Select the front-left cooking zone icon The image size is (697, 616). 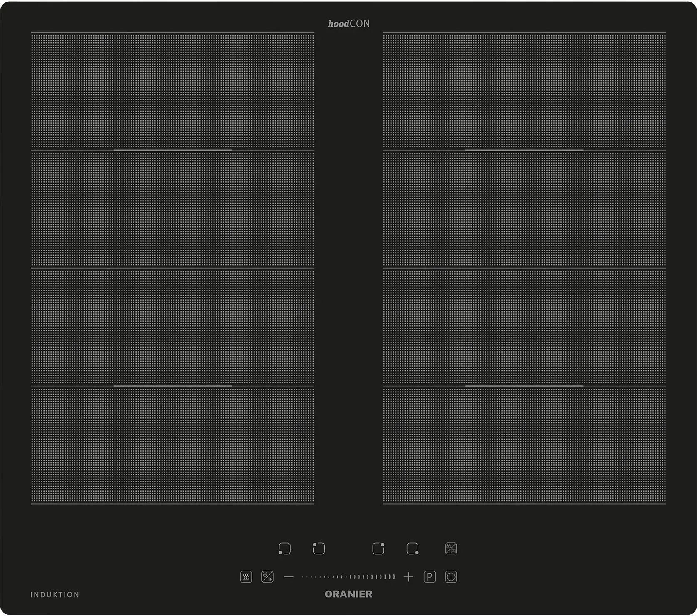pos(284,549)
